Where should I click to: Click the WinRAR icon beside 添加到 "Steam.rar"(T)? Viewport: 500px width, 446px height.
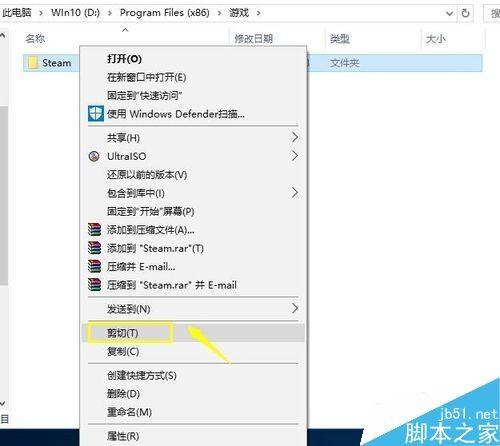click(x=94, y=248)
